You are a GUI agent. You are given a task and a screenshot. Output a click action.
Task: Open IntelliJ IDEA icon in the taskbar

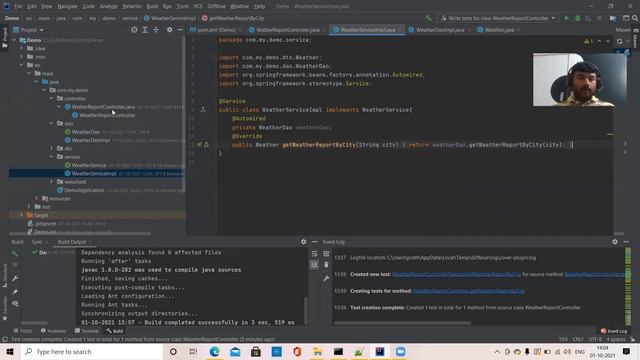click(380, 351)
